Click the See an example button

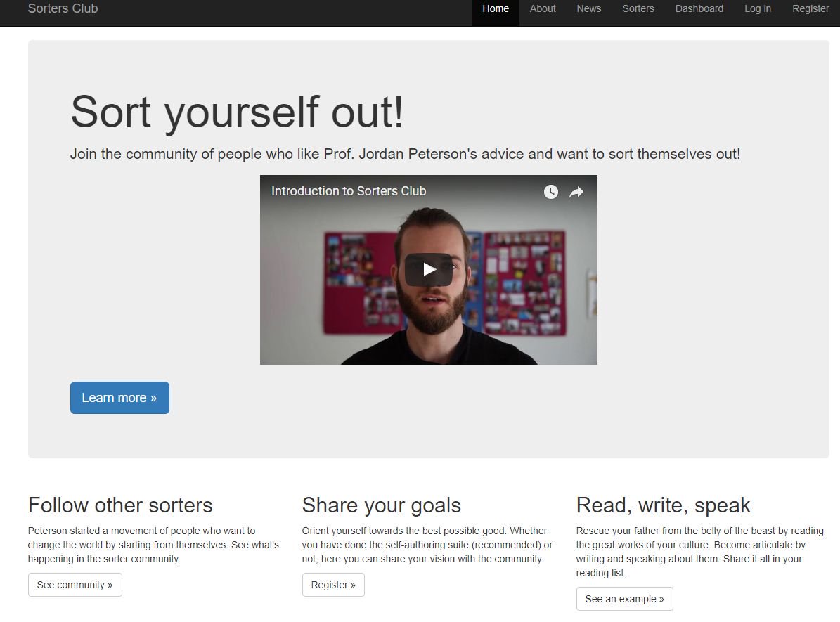625,598
